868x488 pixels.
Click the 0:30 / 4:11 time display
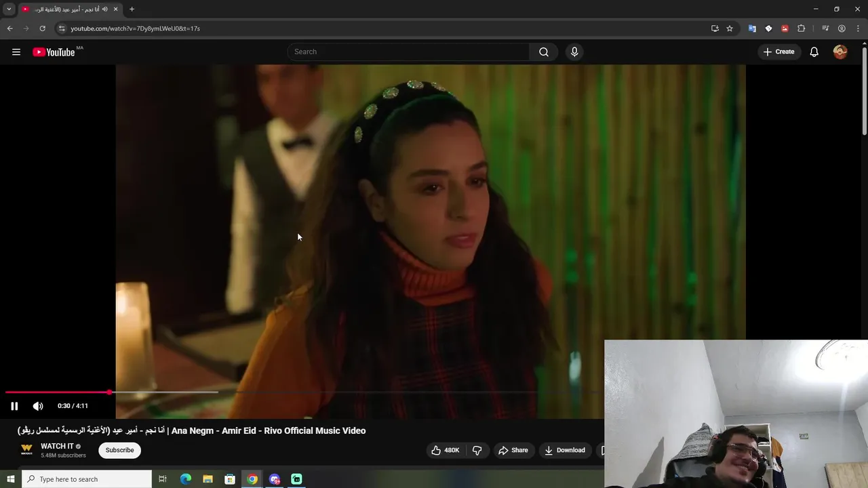[x=73, y=406]
